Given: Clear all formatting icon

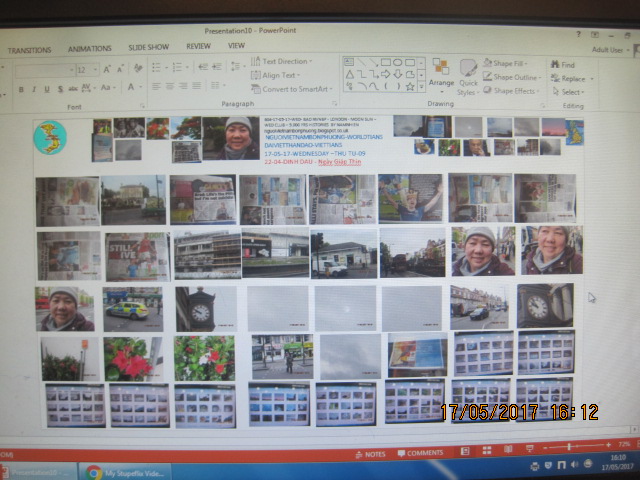Looking at the screenshot, I should (x=138, y=68).
